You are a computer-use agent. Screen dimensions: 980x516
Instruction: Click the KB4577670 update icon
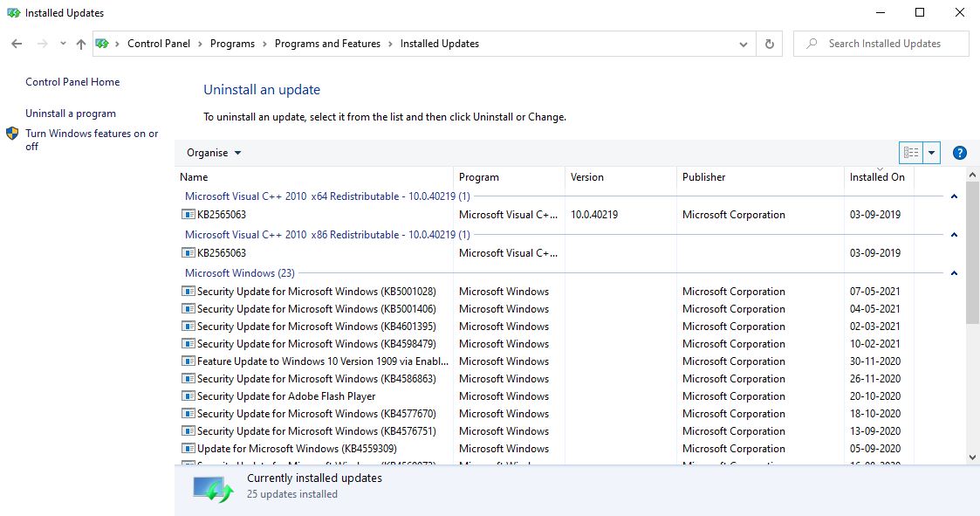point(188,414)
